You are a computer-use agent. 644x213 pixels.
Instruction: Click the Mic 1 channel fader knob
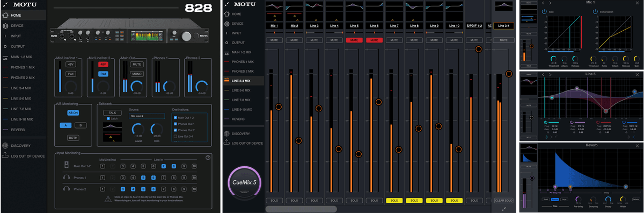[x=279, y=108]
